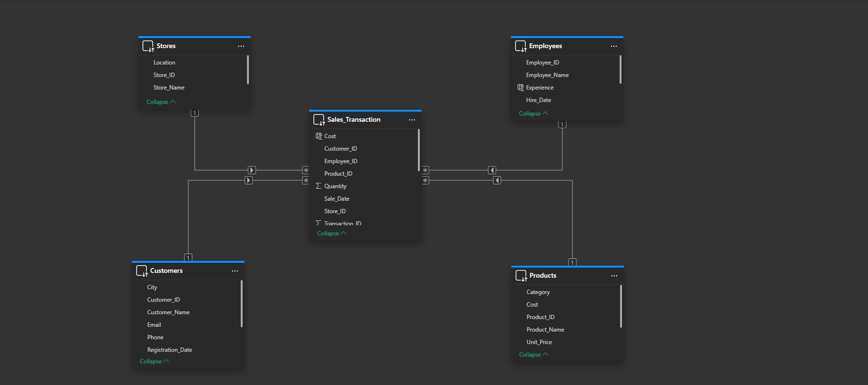Open more options for Sales_Transaction table
This screenshot has height=385, width=868.
(x=412, y=120)
